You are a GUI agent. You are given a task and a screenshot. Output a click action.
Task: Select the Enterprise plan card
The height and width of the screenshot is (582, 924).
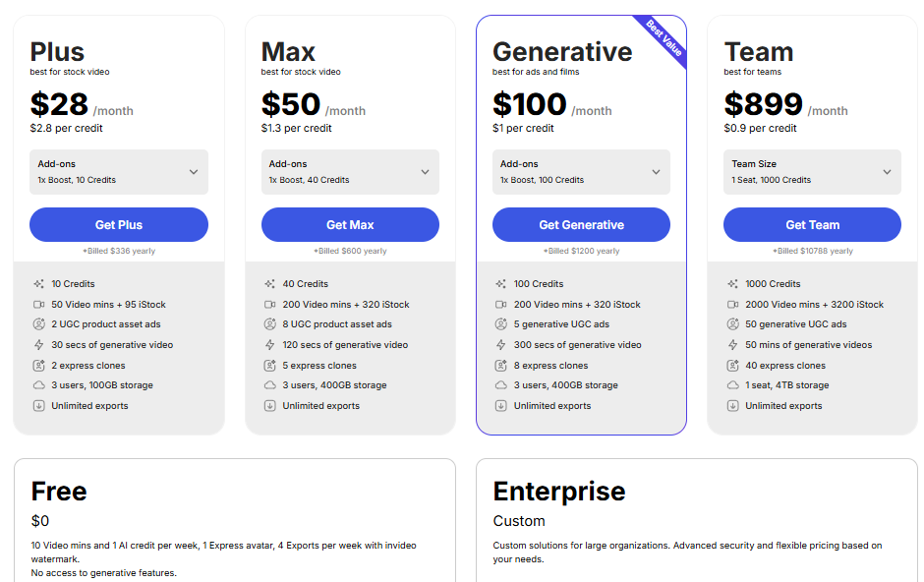(x=697, y=521)
